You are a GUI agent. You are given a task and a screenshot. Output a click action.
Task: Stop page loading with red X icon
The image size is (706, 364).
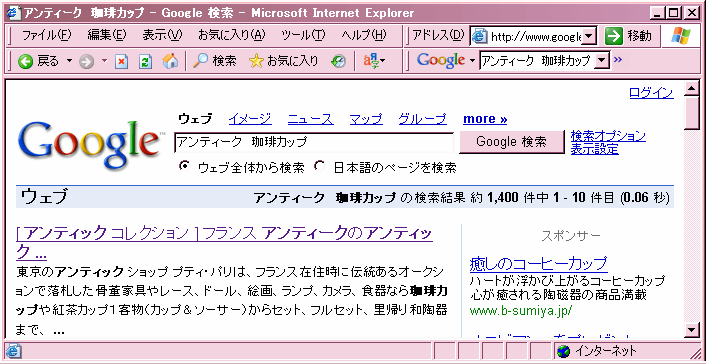[x=122, y=61]
